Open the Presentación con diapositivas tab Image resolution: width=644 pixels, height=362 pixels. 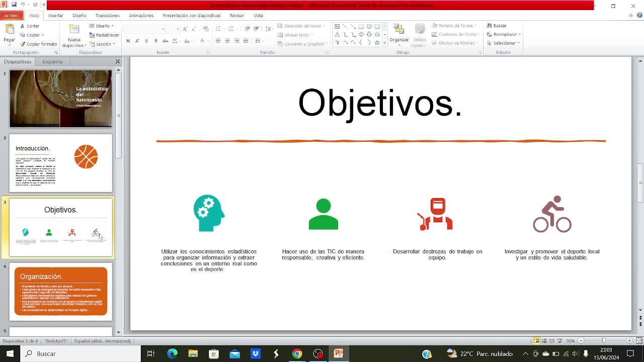click(x=192, y=16)
